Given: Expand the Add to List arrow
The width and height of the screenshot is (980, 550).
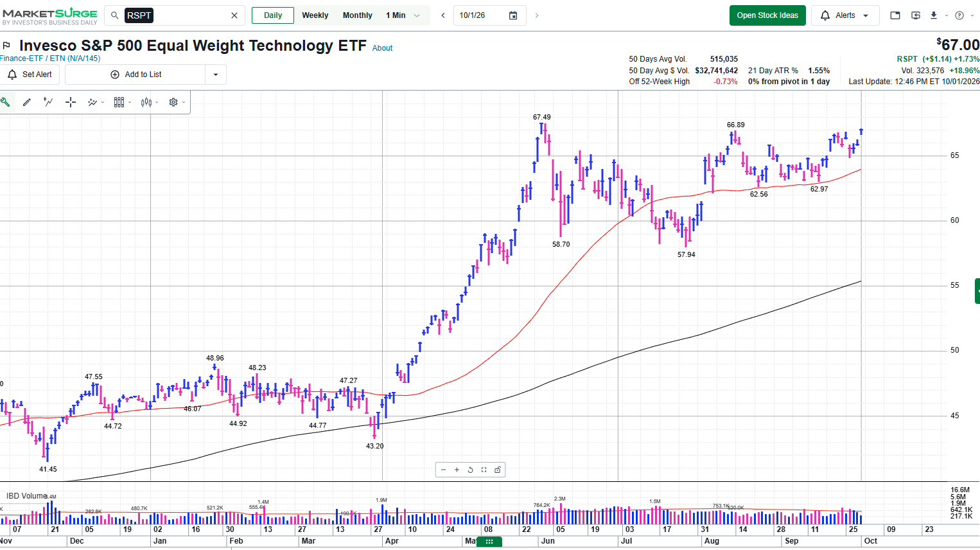Looking at the screenshot, I should [x=216, y=75].
